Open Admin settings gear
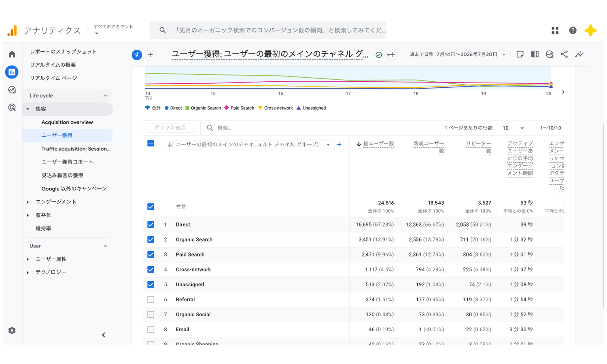 tap(12, 330)
